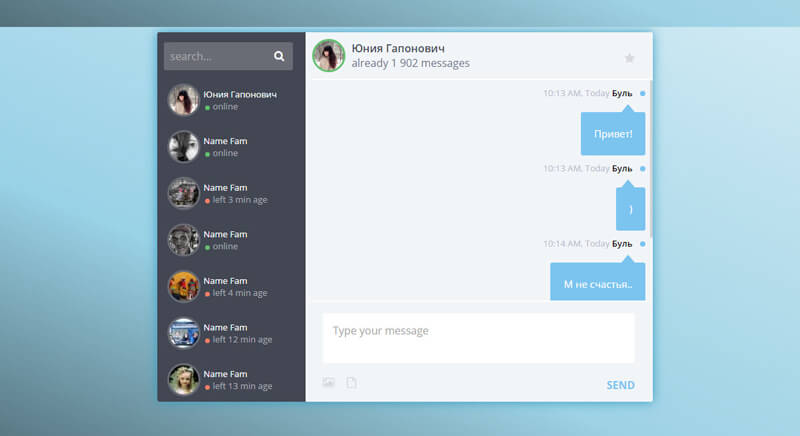Click the chat header avatar
This screenshot has height=436, width=800.
pyautogui.click(x=329, y=56)
